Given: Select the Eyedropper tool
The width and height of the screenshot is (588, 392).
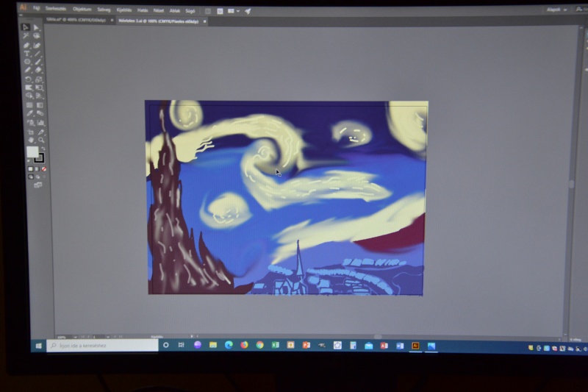Looking at the screenshot, I should (x=29, y=113).
